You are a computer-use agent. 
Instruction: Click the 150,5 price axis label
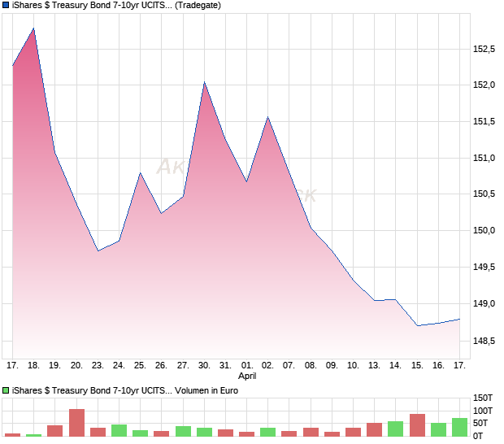484,194
